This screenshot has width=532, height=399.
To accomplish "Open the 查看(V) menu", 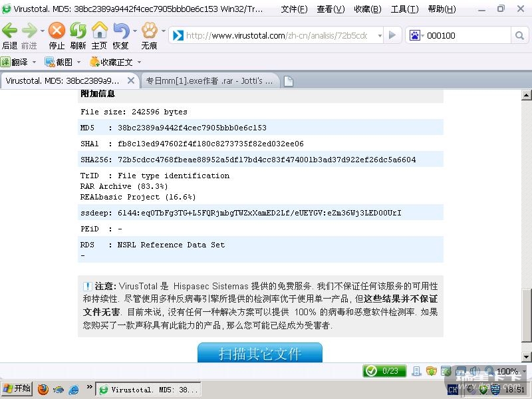I will tap(331, 9).
